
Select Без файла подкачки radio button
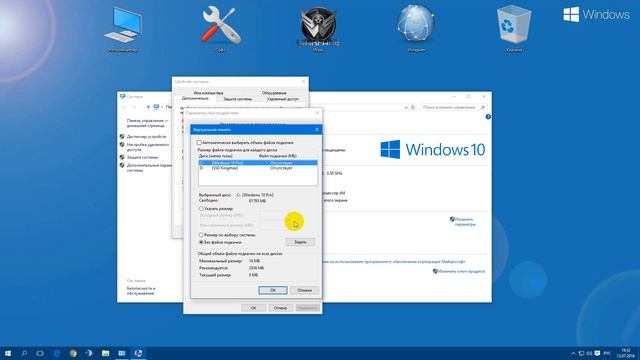tap(201, 242)
